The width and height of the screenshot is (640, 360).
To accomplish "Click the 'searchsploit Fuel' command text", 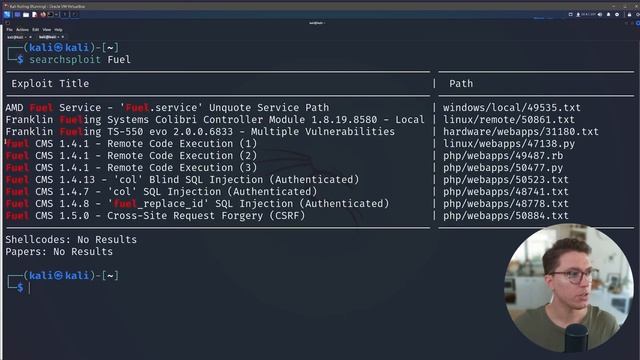I will point(80,60).
